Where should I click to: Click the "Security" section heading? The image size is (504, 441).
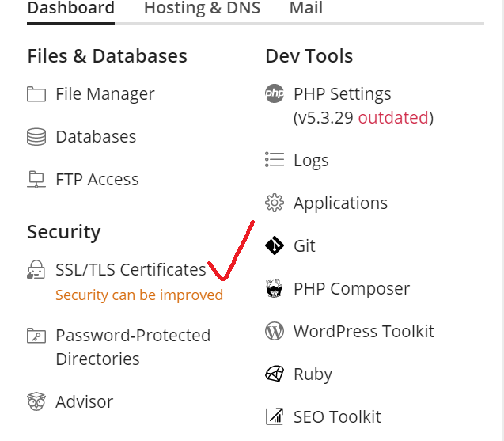64,232
